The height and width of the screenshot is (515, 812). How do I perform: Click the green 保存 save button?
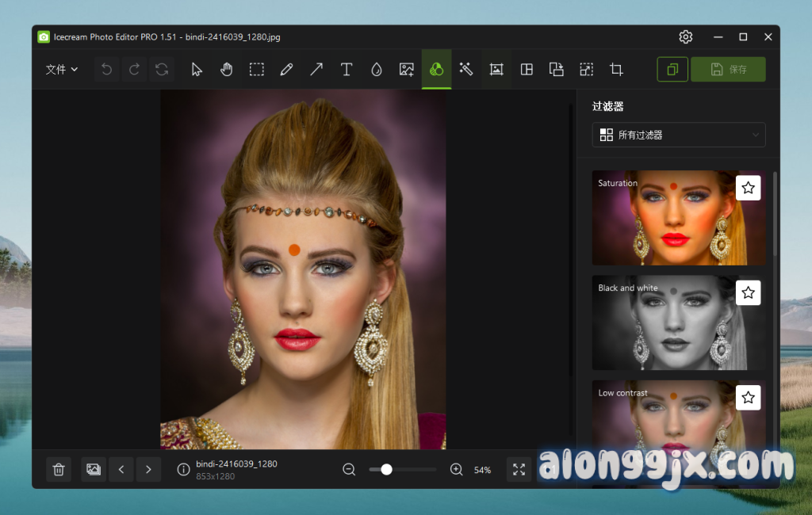pos(728,70)
